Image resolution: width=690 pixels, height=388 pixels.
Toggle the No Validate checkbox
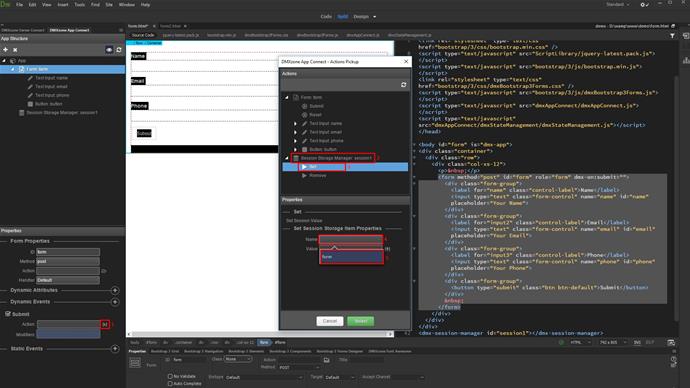[170, 377]
